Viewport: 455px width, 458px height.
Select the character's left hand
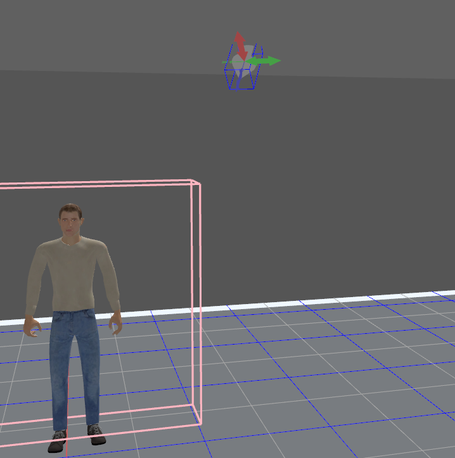(x=115, y=323)
